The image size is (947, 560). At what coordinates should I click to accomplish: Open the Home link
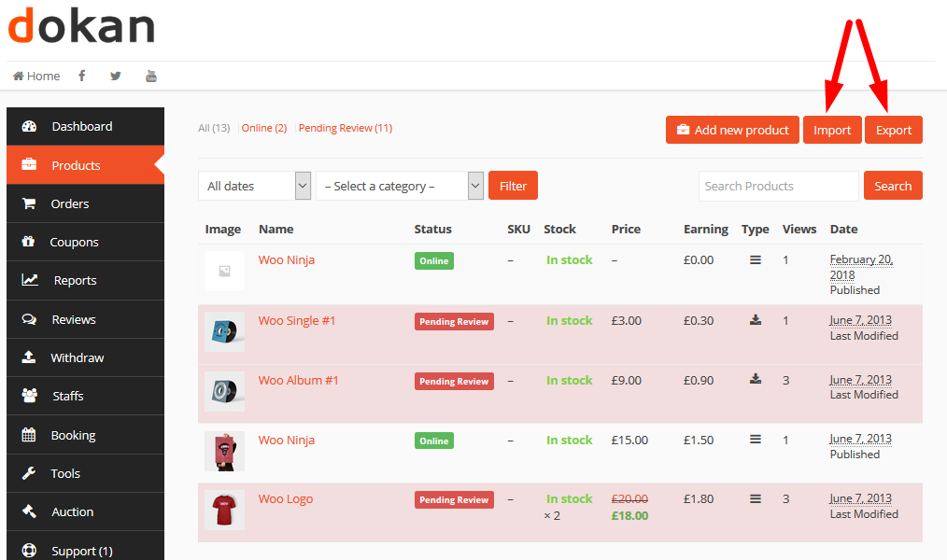pos(36,76)
